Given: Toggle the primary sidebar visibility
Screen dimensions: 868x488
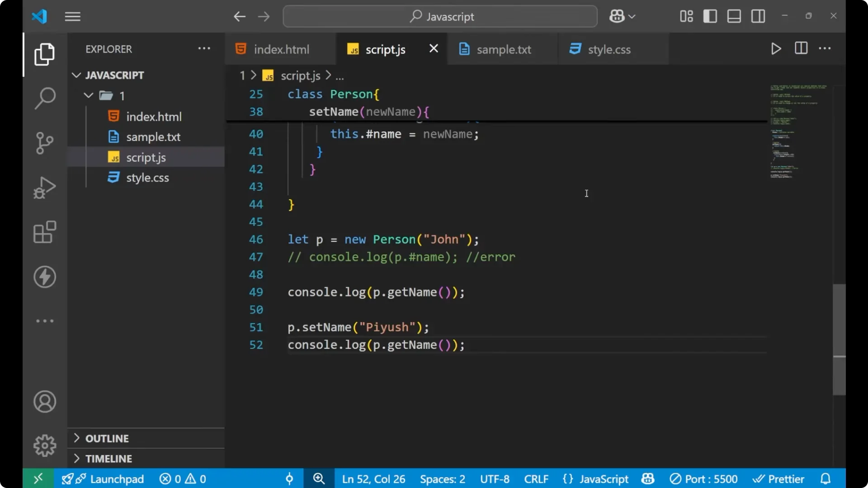Looking at the screenshot, I should click(710, 16).
